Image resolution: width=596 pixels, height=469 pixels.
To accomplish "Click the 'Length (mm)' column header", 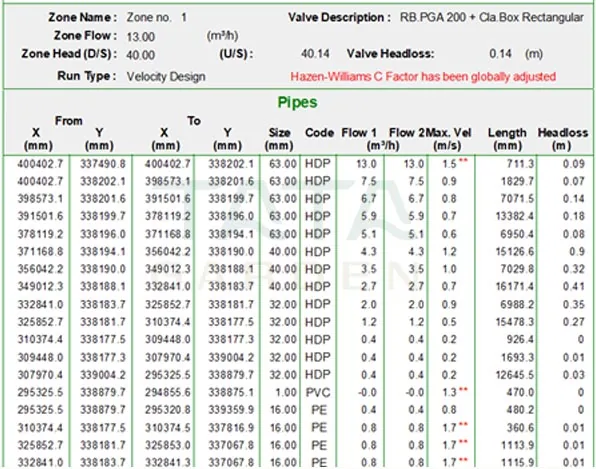I will tap(507, 139).
